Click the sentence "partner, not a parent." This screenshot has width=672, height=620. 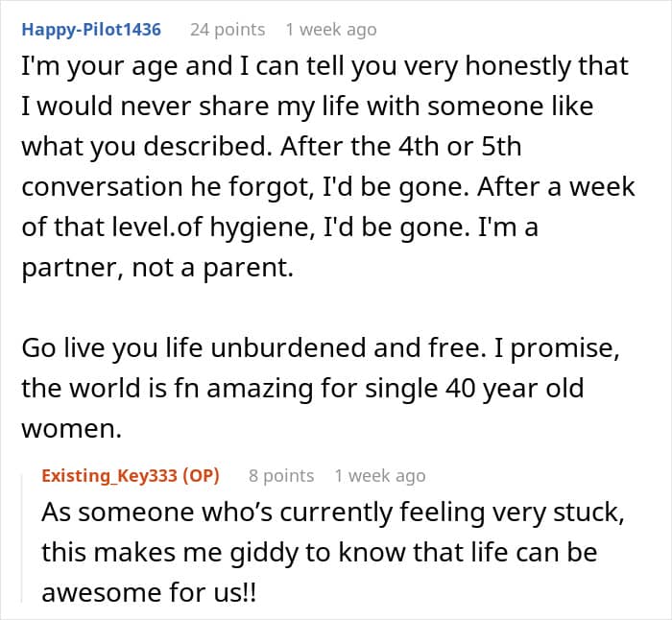tap(157, 268)
